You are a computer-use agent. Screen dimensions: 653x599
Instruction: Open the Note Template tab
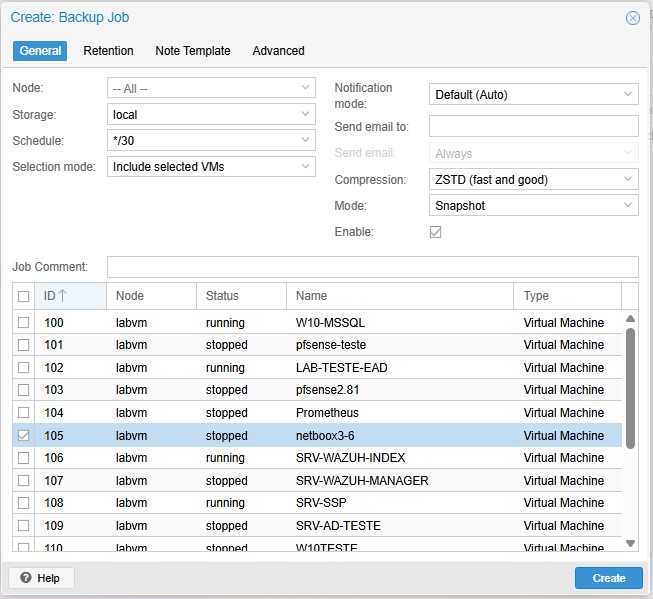coord(193,51)
